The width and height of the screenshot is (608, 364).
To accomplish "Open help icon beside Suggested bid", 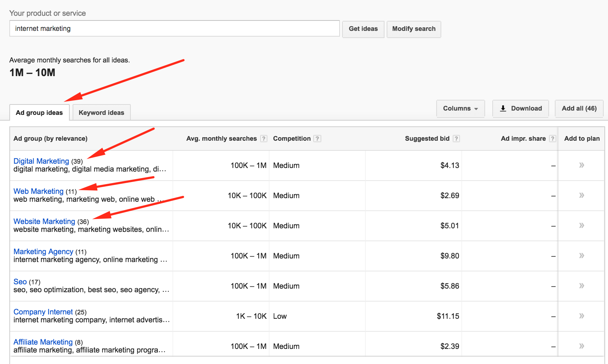I will [456, 139].
